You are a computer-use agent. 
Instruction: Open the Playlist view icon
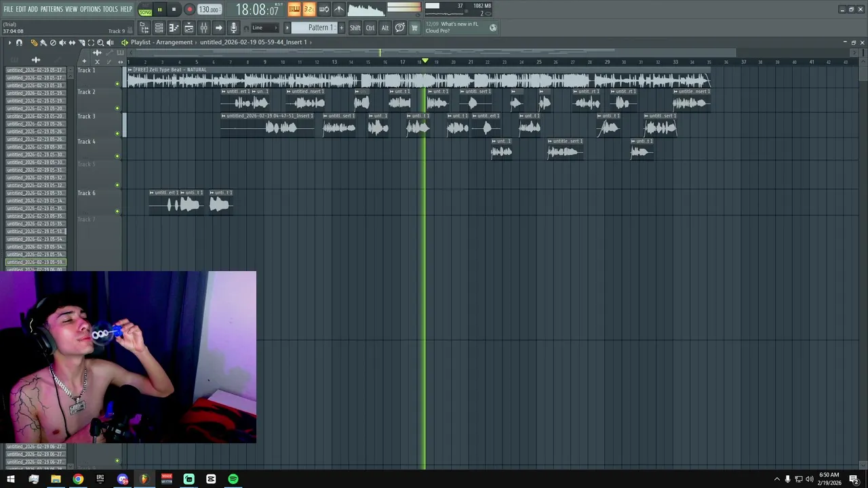coord(189,28)
